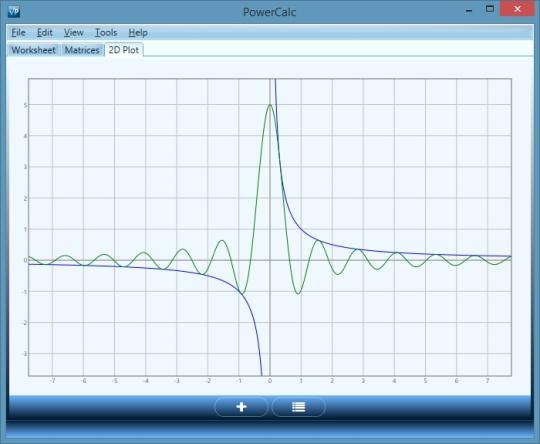The image size is (540, 444).
Task: Click the VP application icon in title bar
Action: (x=14, y=12)
